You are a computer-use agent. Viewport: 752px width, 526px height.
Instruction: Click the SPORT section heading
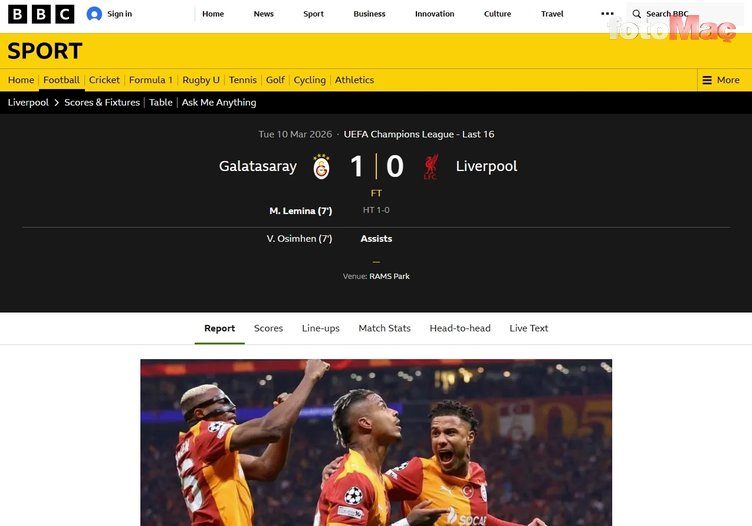[x=45, y=51]
